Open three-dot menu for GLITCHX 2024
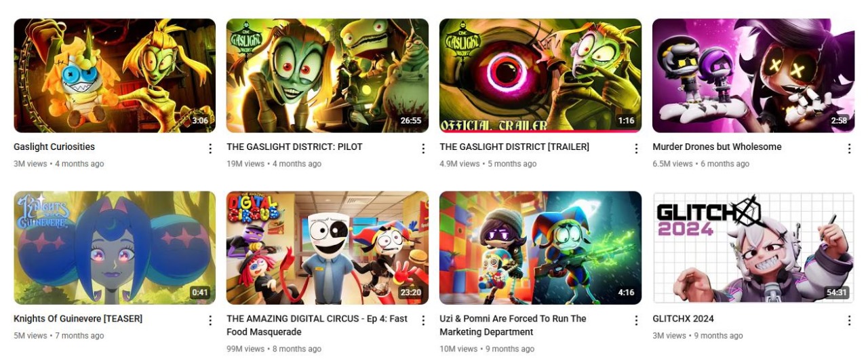 [x=849, y=320]
